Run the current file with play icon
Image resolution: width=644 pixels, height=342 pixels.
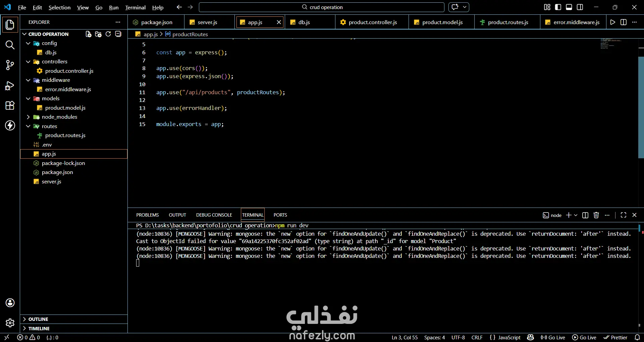coord(613,22)
